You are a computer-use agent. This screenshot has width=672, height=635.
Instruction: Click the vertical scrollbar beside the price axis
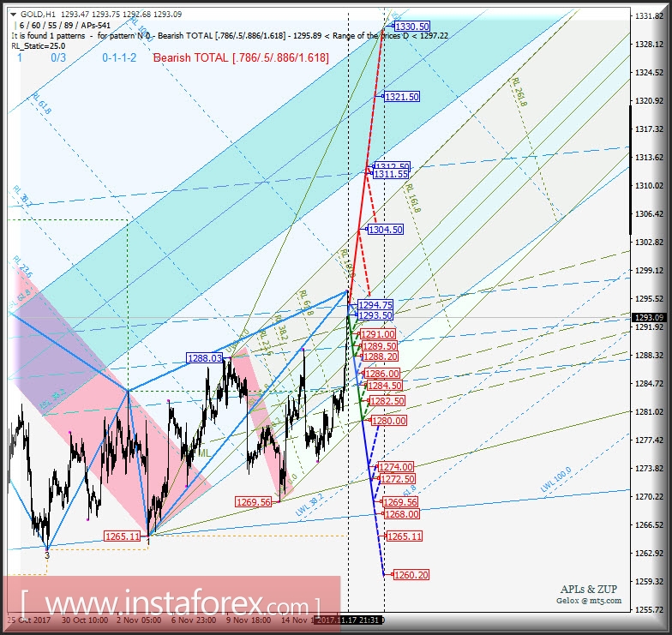630,170
